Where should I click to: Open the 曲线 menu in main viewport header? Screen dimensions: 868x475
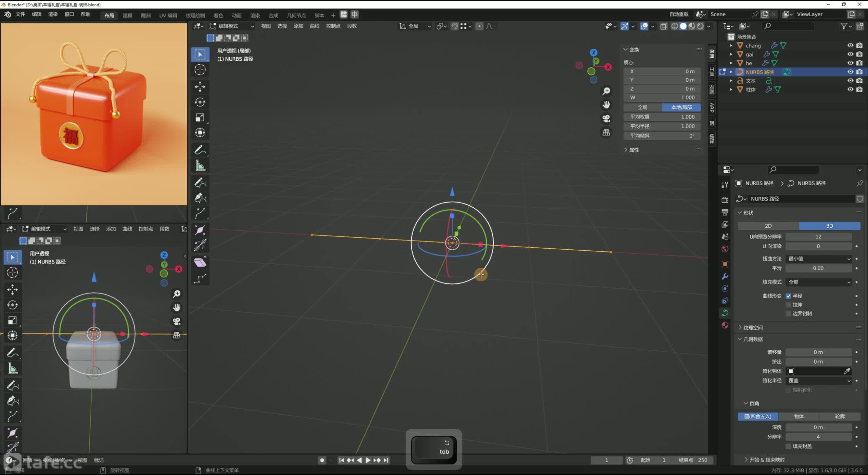pos(315,26)
